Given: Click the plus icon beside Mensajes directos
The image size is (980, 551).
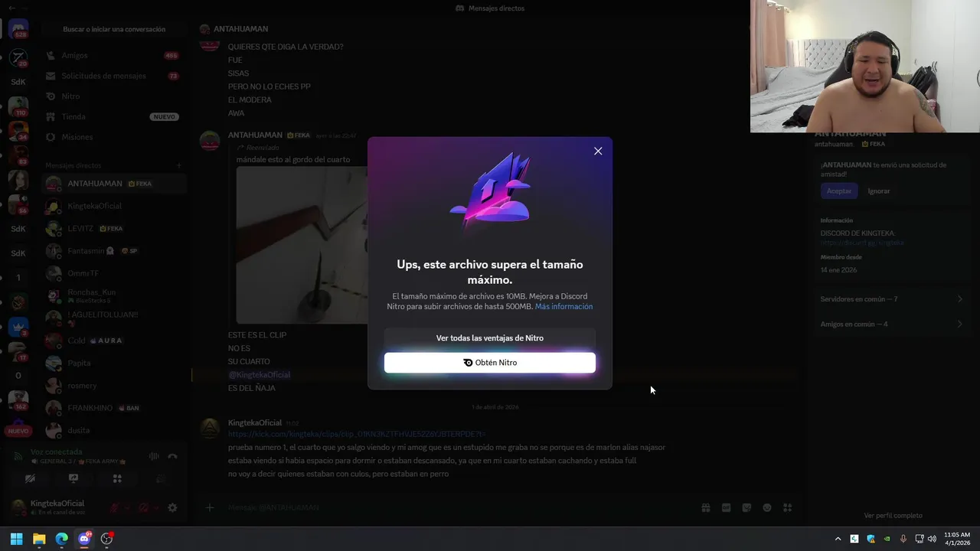Looking at the screenshot, I should point(179,165).
